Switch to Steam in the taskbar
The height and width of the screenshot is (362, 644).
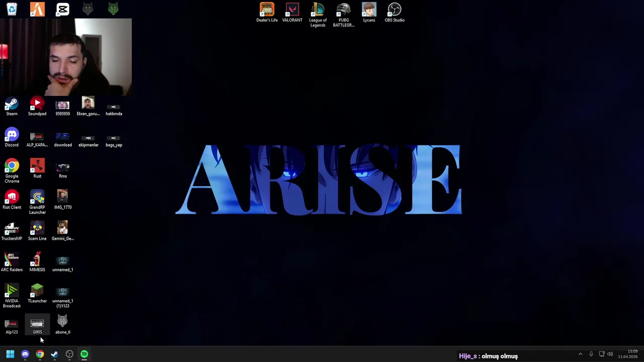[54, 354]
